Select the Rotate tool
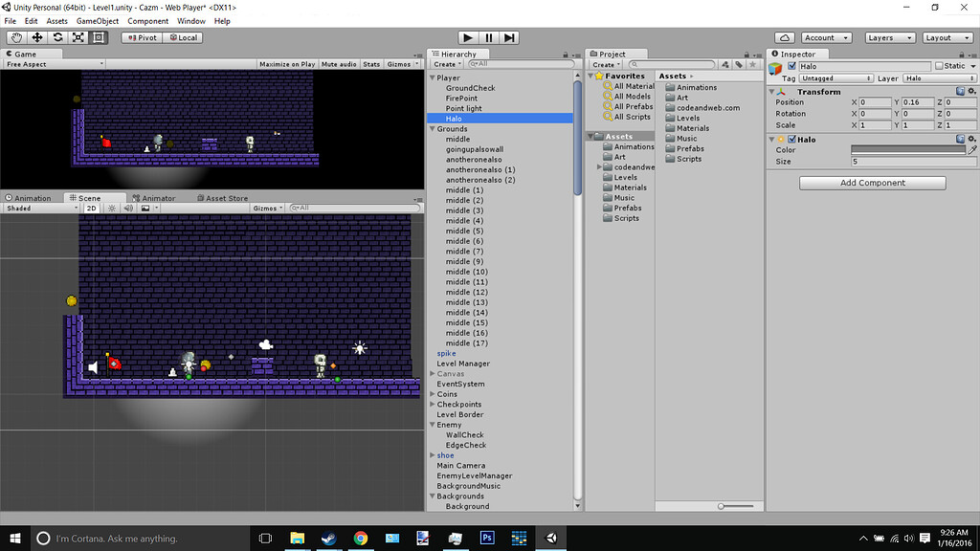 click(57, 36)
